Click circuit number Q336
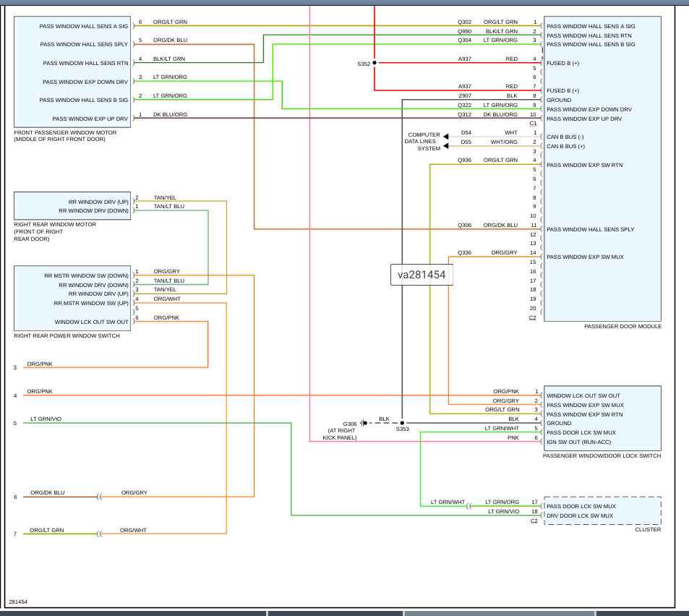 coord(464,253)
